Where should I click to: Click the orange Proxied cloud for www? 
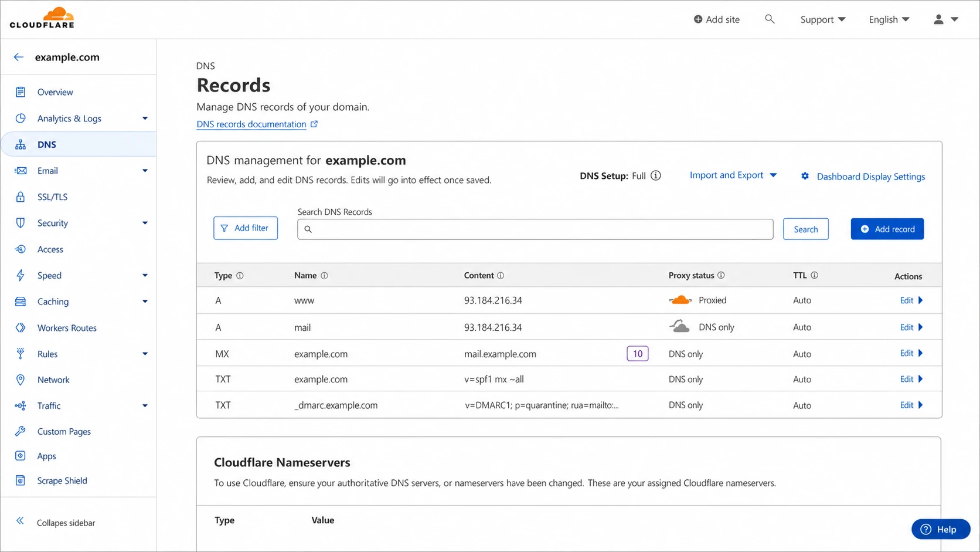click(x=680, y=300)
